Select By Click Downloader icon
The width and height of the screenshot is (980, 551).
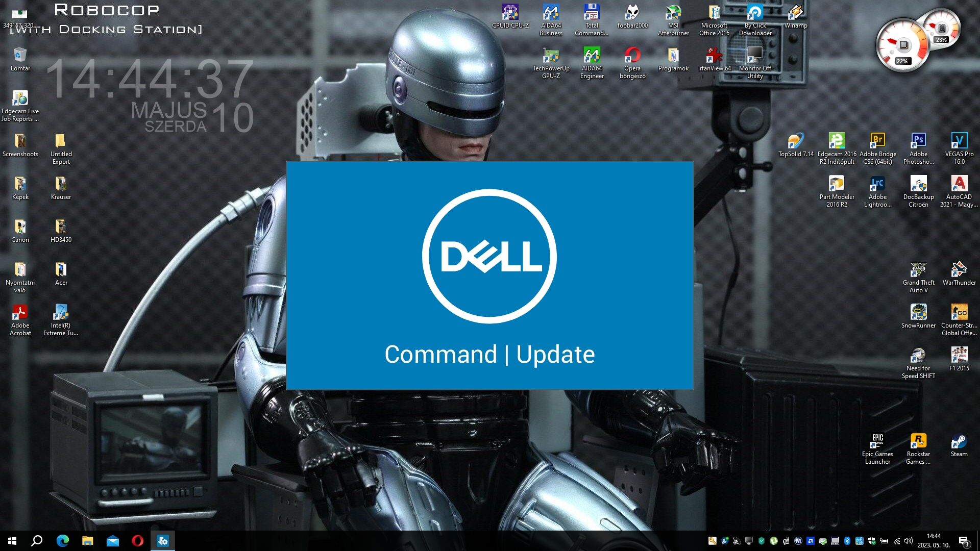[755, 20]
